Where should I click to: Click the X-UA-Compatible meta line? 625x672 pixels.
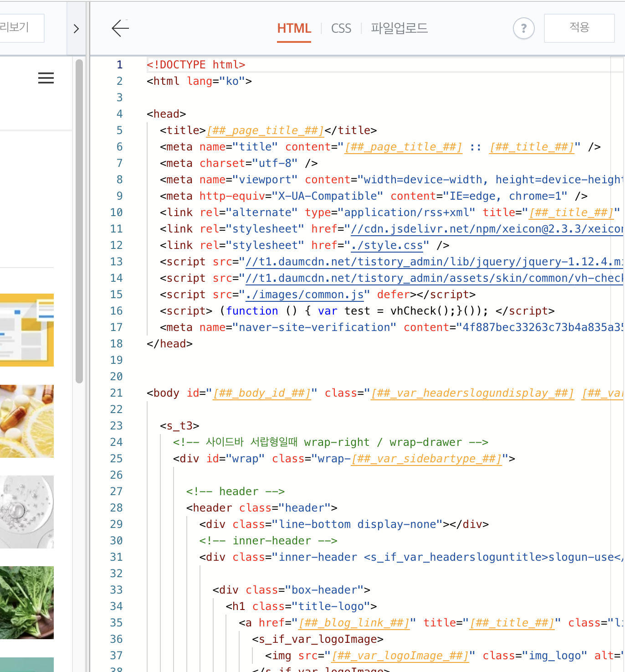[374, 196]
